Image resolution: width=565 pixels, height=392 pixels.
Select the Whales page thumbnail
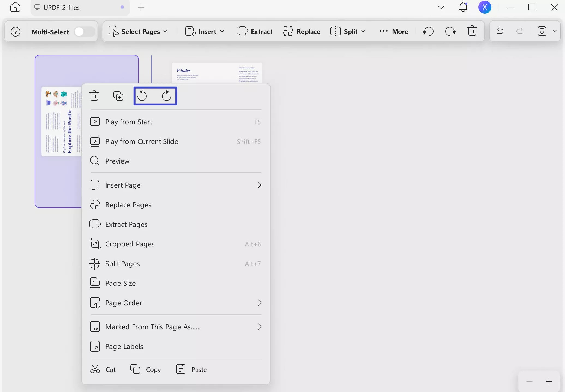tap(217, 73)
